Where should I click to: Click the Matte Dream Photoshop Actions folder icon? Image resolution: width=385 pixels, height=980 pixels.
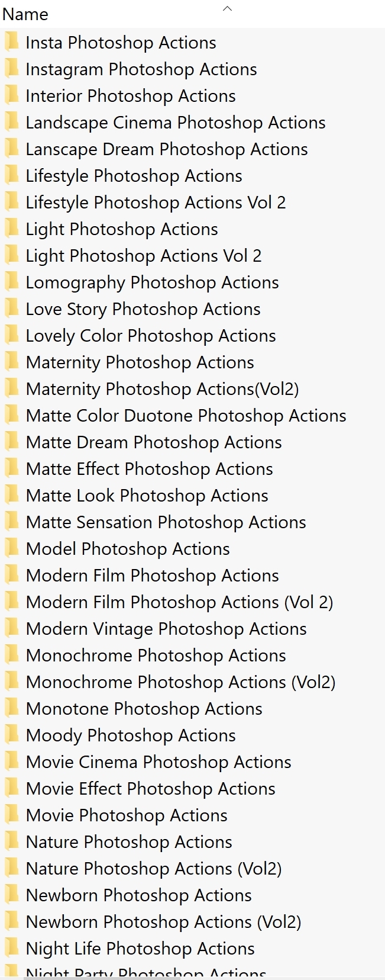pos(11,442)
